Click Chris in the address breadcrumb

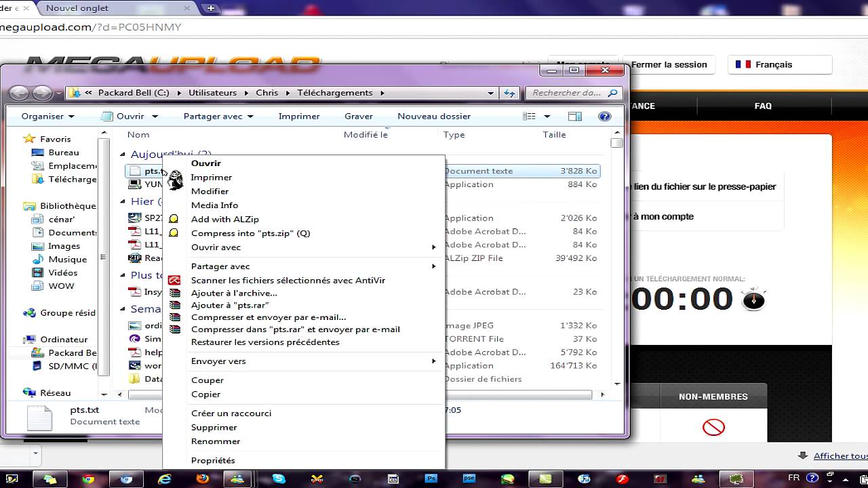click(267, 93)
